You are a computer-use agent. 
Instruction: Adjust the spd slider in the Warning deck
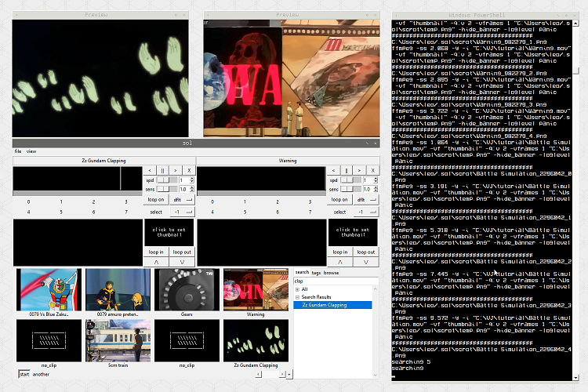(x=350, y=180)
